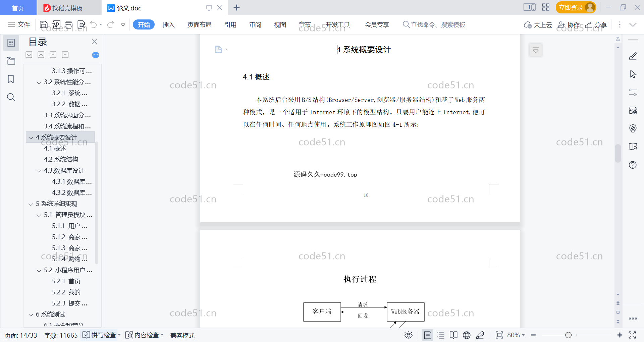
Task: Collapse the 3.2 系统性能分 node
Action: click(x=39, y=82)
